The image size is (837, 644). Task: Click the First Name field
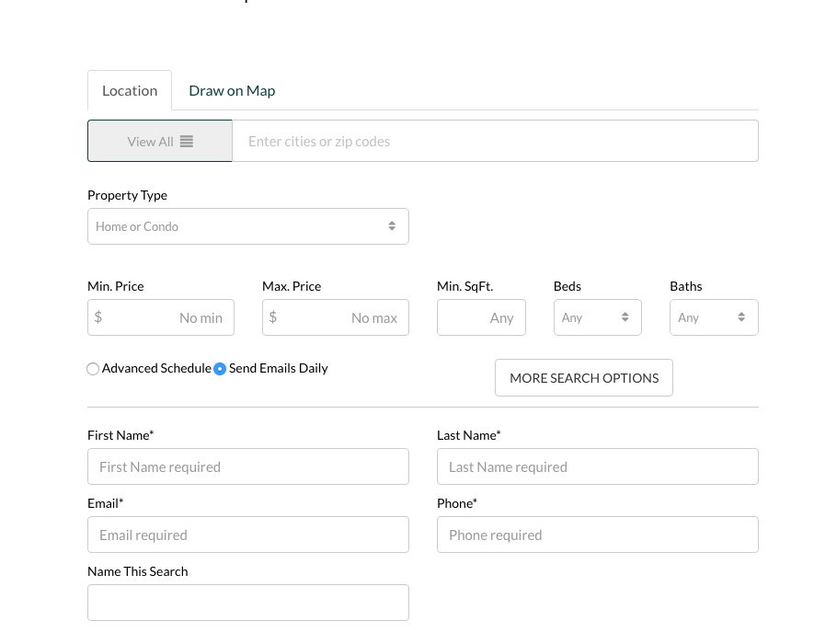[x=248, y=466]
